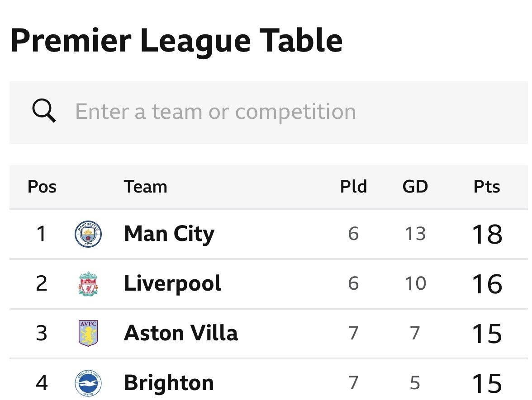
Task: Open the Liverpool team link
Action: coord(173,284)
